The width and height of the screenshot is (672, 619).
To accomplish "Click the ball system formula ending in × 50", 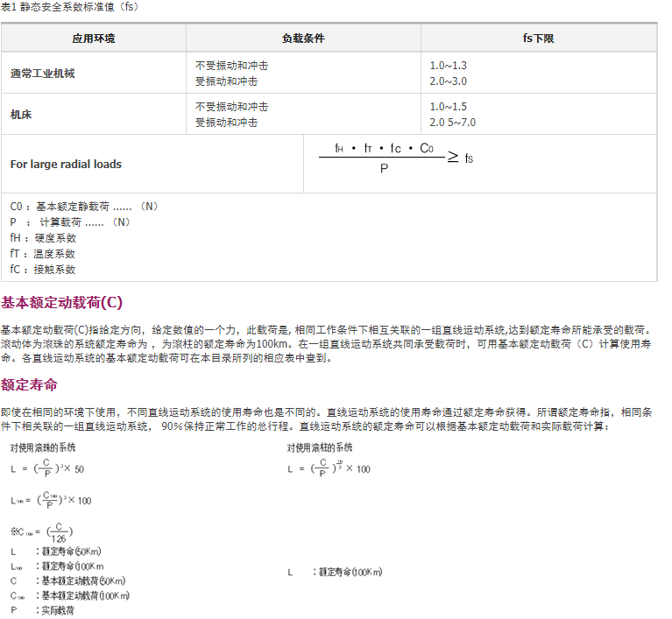I will point(47,468).
